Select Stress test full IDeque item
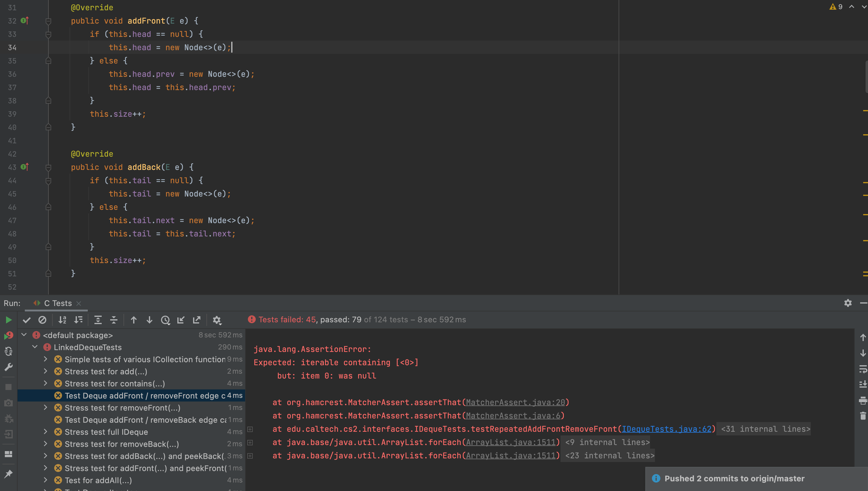This screenshot has width=868, height=491. pyautogui.click(x=106, y=432)
